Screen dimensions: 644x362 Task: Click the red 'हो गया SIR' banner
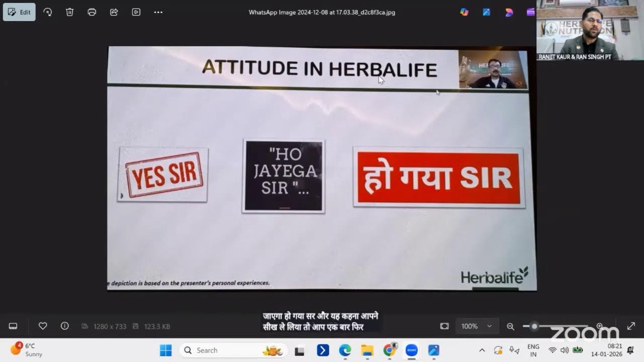coord(439,177)
